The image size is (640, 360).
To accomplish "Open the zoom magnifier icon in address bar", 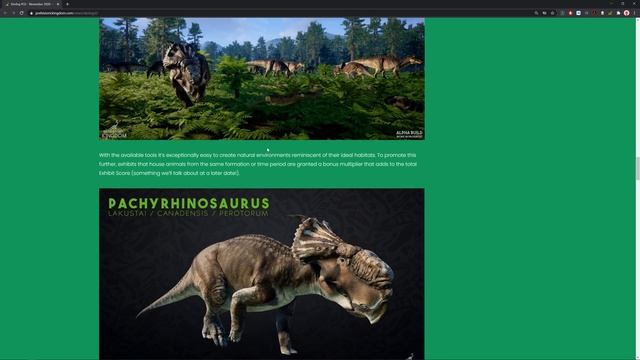I will pos(536,13).
